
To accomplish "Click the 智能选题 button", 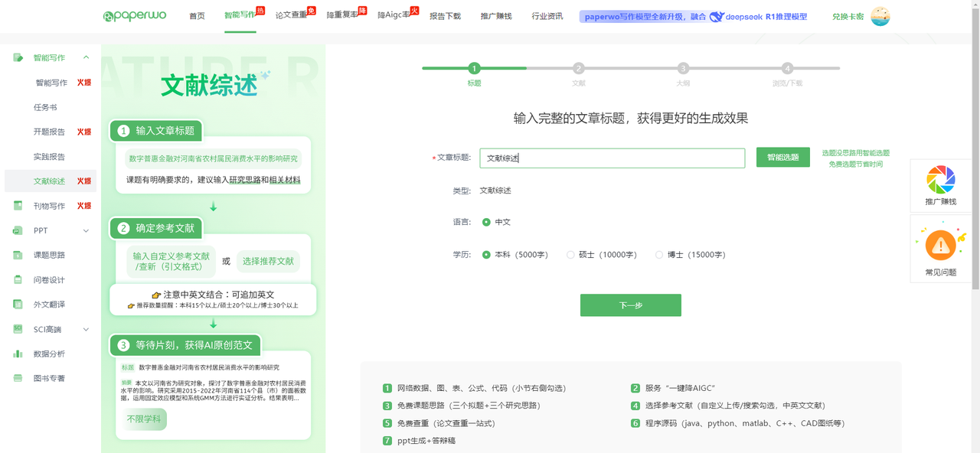I will tap(782, 158).
